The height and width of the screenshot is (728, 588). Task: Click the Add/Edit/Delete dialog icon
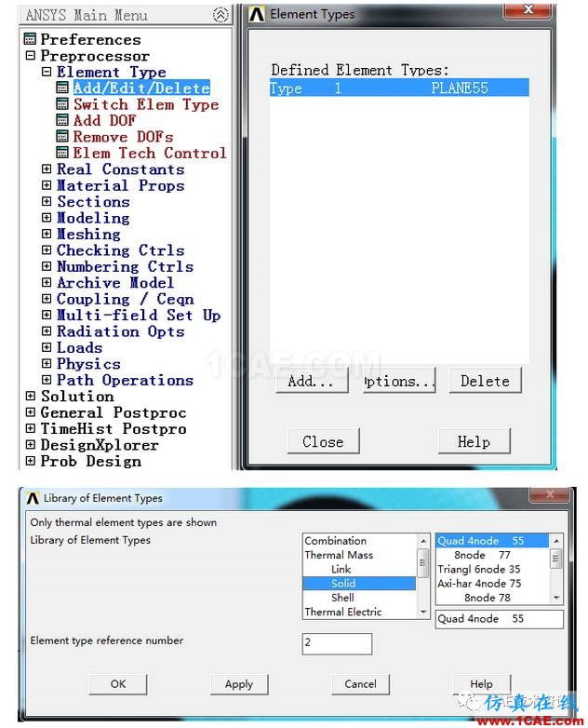click(x=62, y=88)
